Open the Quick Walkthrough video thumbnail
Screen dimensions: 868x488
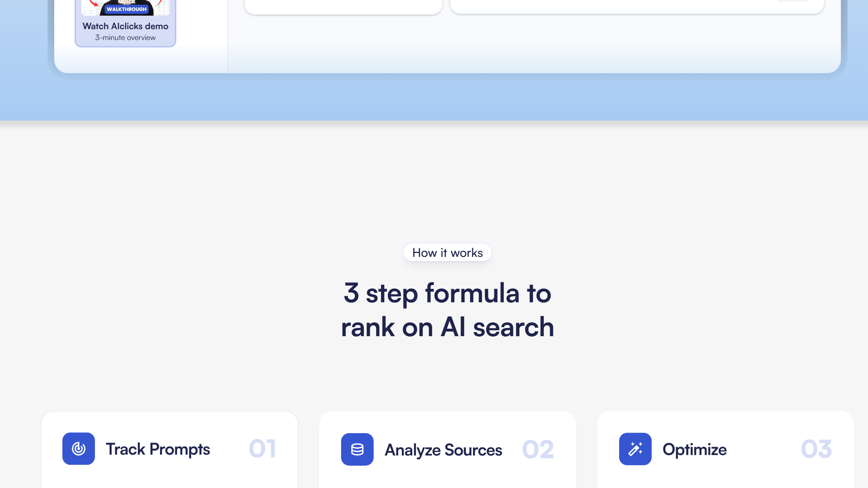coord(125,7)
